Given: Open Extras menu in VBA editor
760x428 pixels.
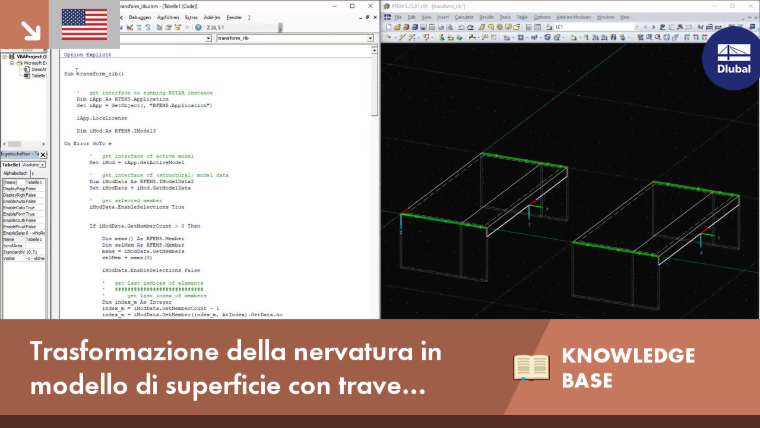Looking at the screenshot, I should [191, 17].
